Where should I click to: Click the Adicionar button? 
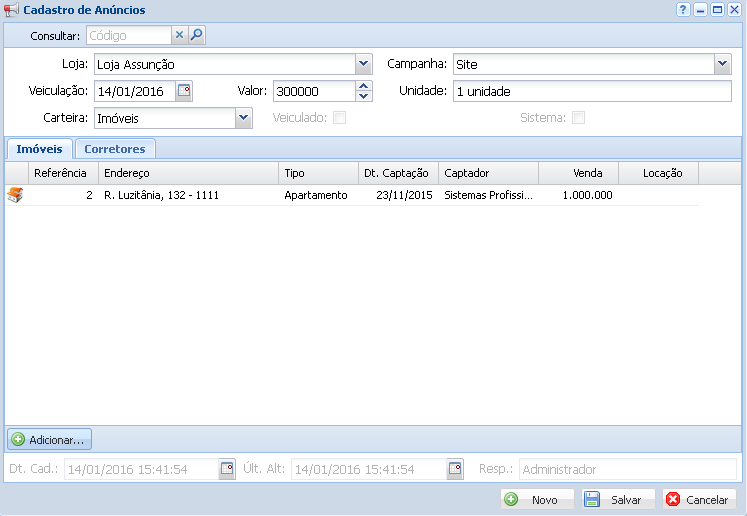click(50, 439)
